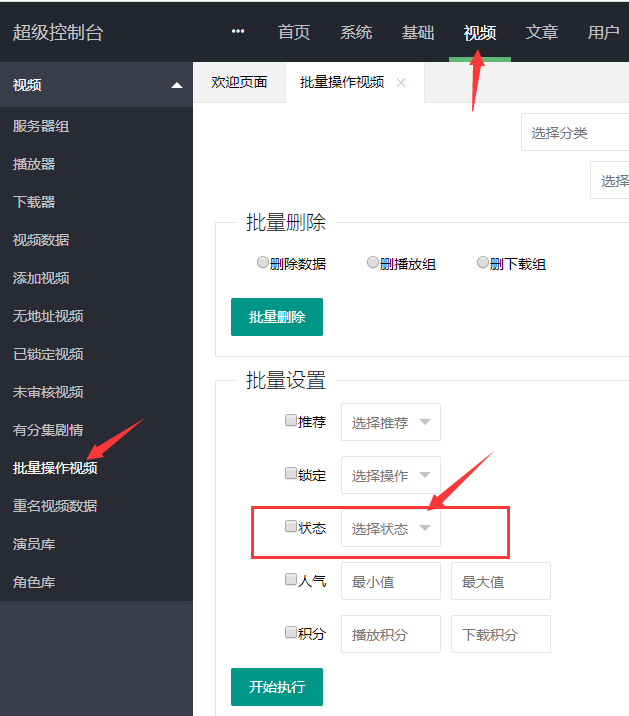Open the 系统 top menu

click(356, 32)
